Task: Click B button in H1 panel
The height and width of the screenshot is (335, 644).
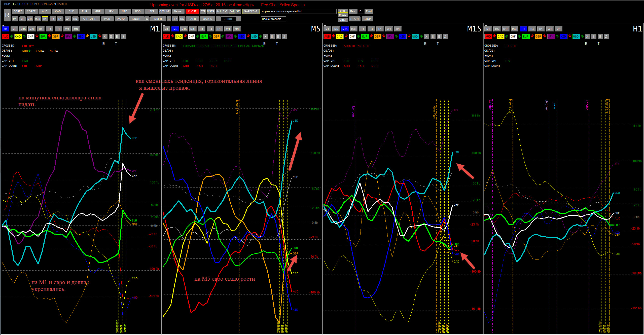Action: point(600,36)
